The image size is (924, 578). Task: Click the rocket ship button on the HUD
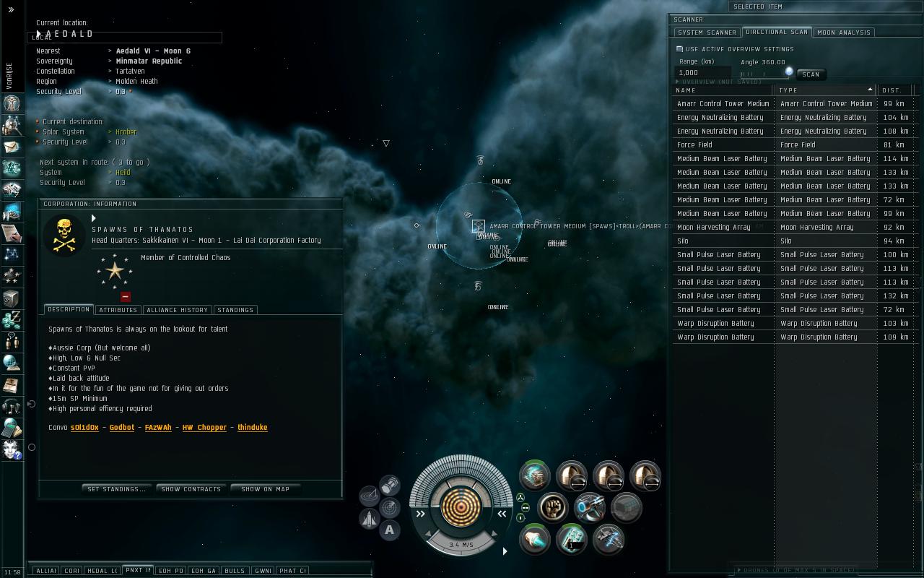click(370, 519)
